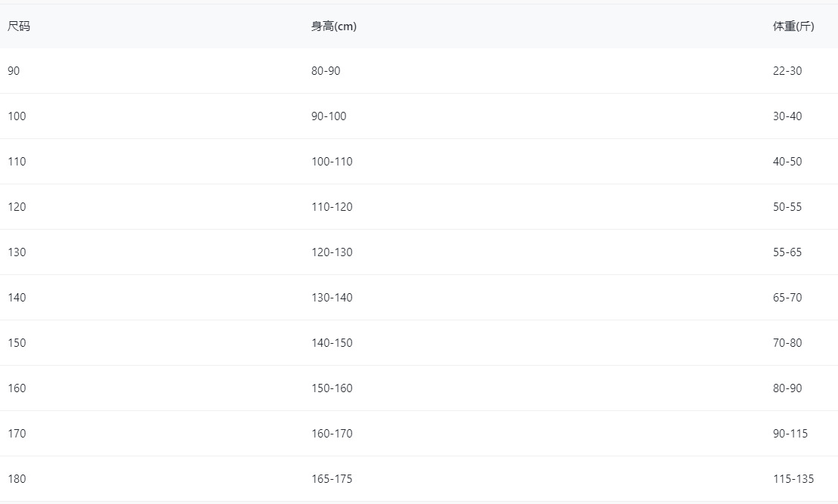
Task: Click the size 140 cell in 尺码 column
Action: tap(17, 298)
